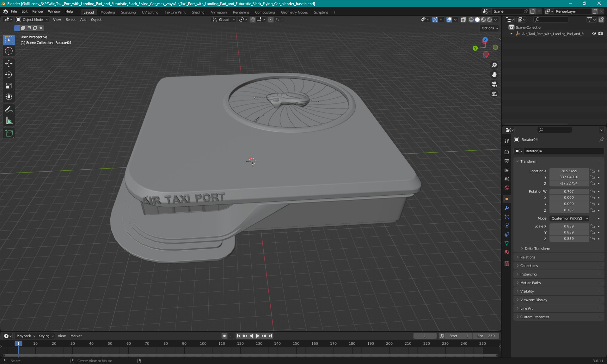Image resolution: width=607 pixels, height=364 pixels.
Task: Add a new workspace with plus button
Action: tap(334, 12)
